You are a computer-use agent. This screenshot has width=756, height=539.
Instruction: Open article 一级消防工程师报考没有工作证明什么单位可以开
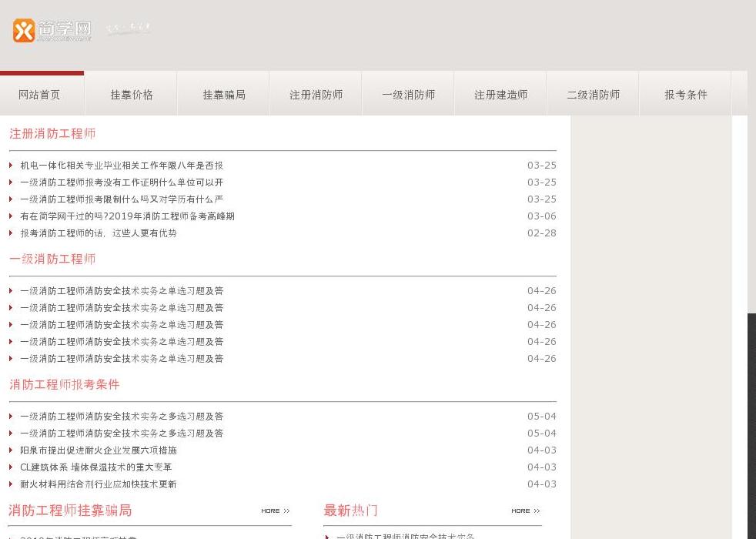(x=122, y=182)
